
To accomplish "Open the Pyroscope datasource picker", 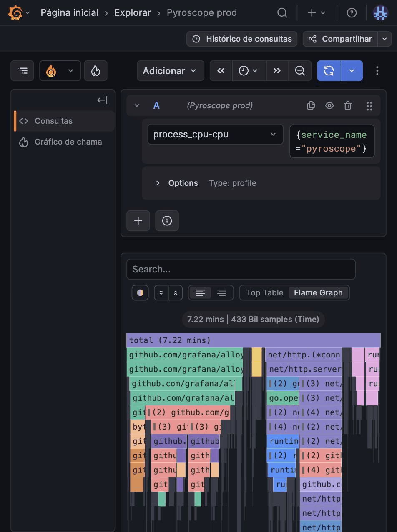I will tap(60, 71).
